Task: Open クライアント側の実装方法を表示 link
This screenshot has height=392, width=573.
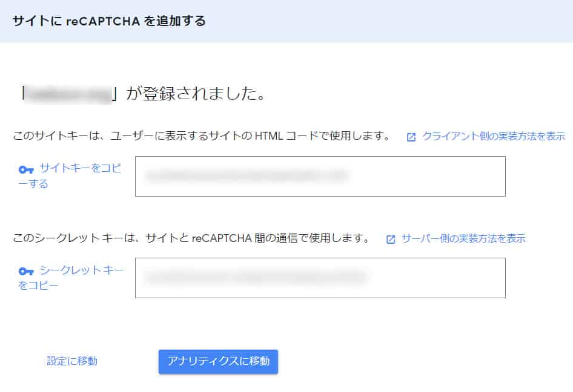Action: [x=494, y=136]
